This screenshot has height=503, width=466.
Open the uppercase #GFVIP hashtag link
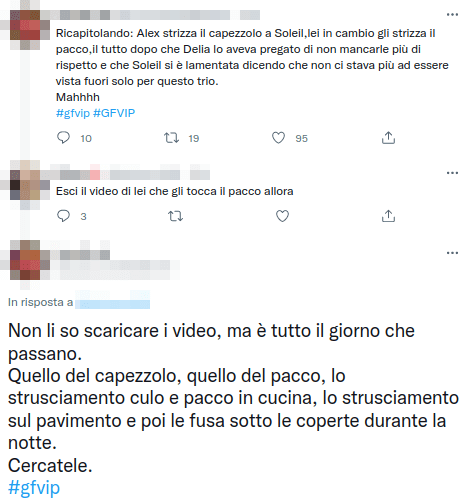114,113
